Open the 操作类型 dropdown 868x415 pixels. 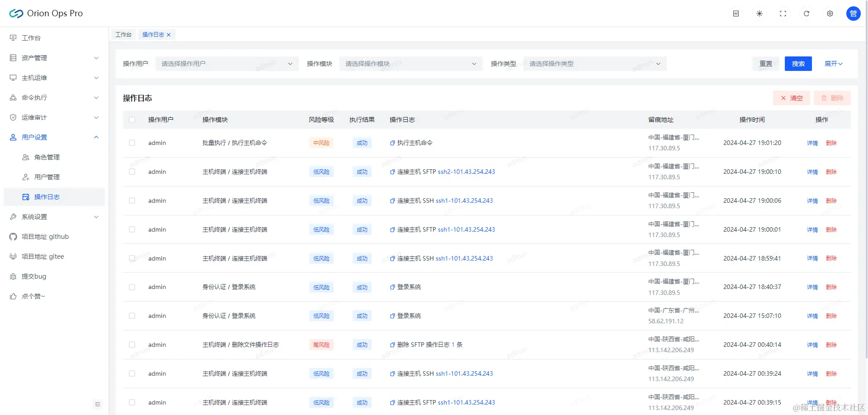coord(595,64)
